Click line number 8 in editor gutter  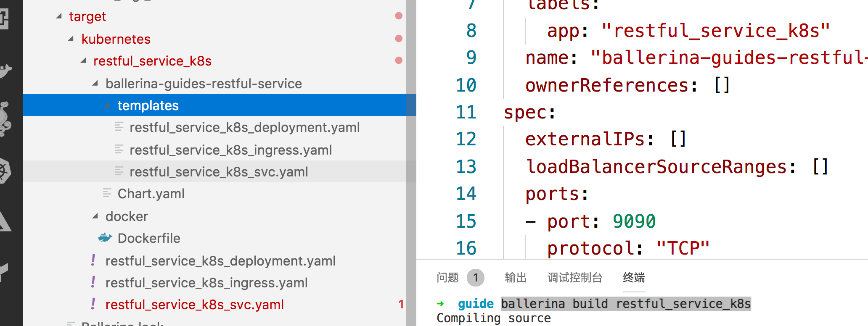click(471, 31)
